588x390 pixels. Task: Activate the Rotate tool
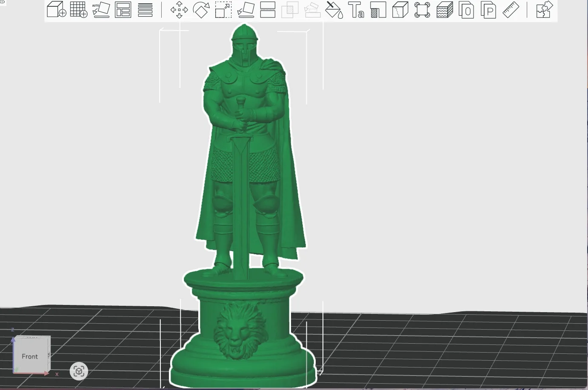click(x=201, y=9)
